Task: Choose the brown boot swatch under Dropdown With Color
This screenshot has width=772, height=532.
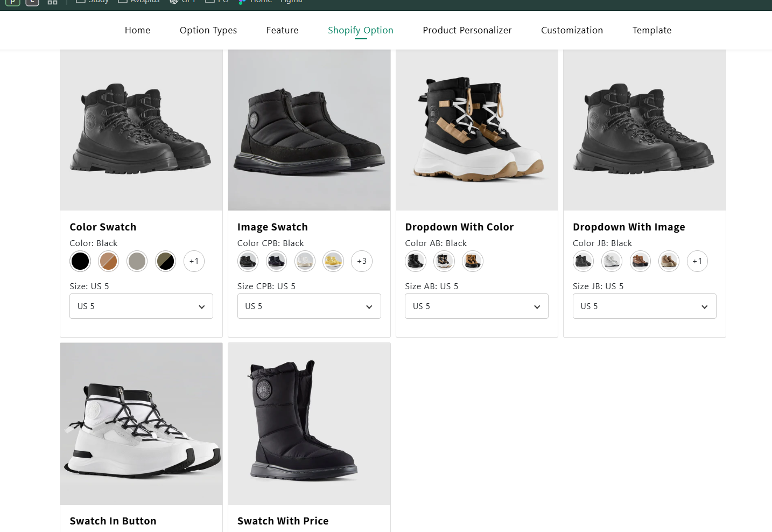Action: [x=473, y=261]
